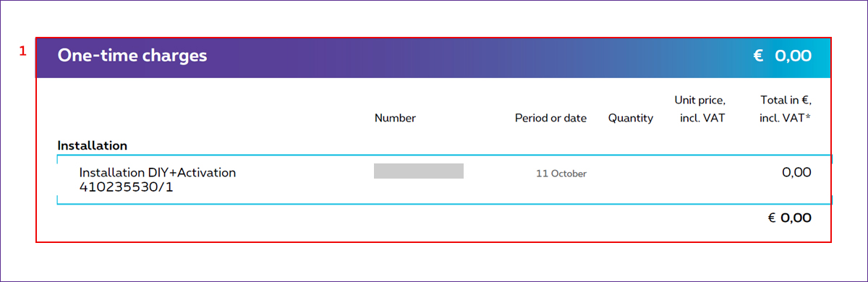Click the Unit price, incl. VAT header

[699, 108]
